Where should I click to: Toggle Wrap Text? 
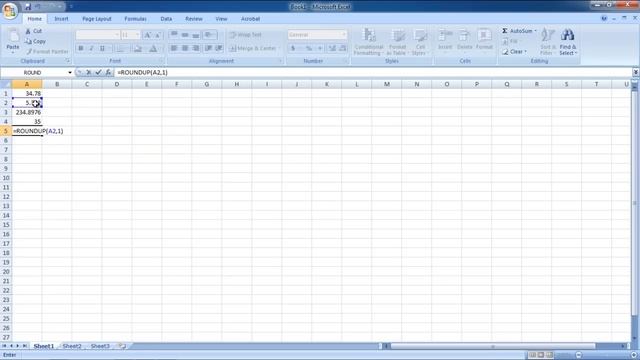[246, 35]
